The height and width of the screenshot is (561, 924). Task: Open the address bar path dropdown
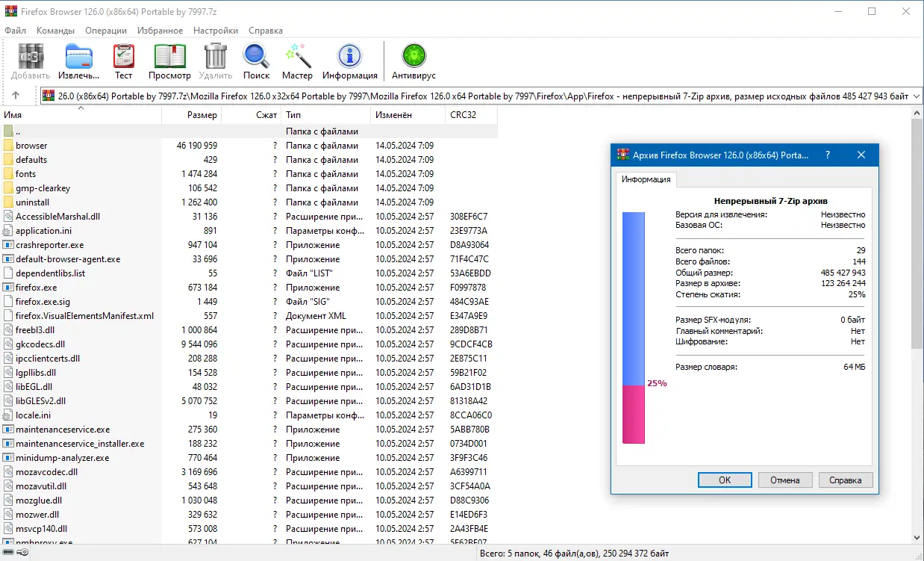click(x=916, y=96)
